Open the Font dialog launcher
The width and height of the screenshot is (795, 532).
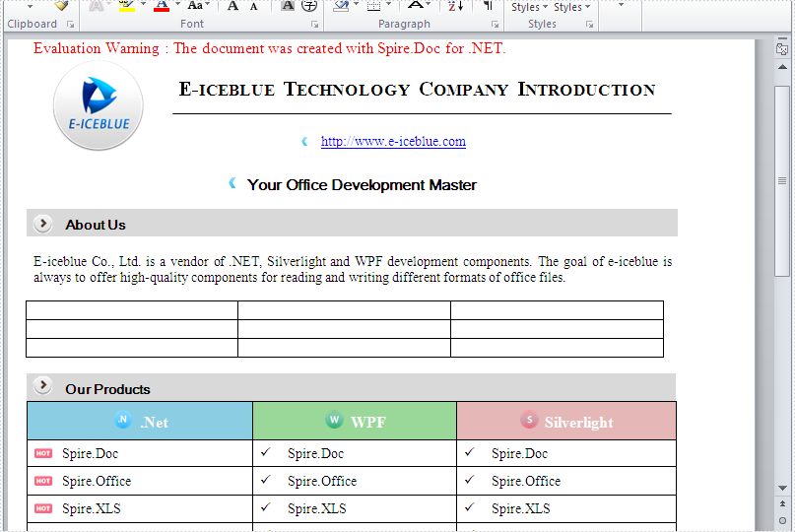point(314,25)
